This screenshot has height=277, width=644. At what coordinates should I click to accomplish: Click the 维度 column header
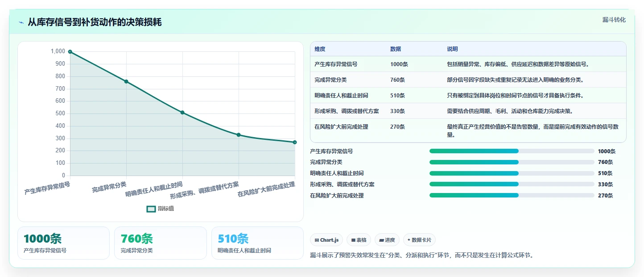[320, 49]
